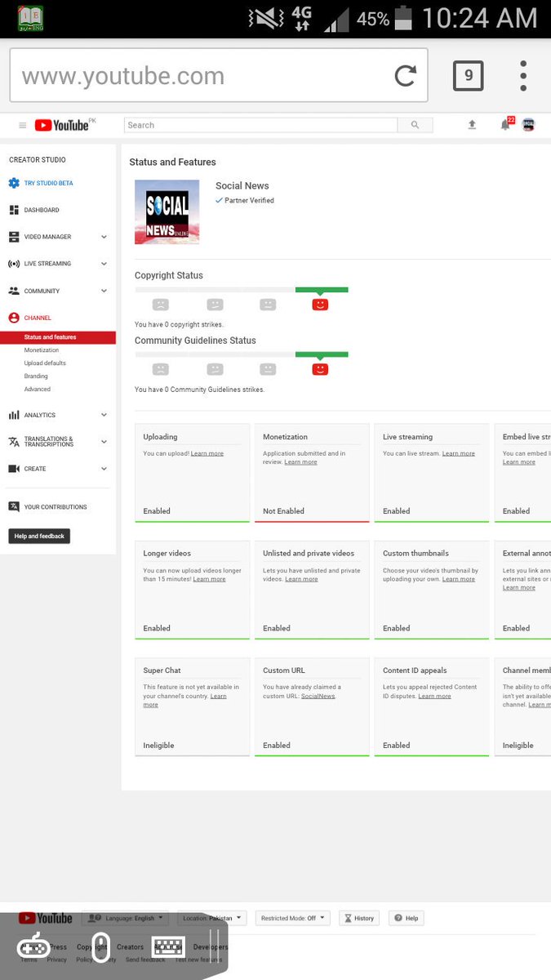Screen dimensions: 551x980
Task: Click into the YouTube search field
Action: coord(260,125)
